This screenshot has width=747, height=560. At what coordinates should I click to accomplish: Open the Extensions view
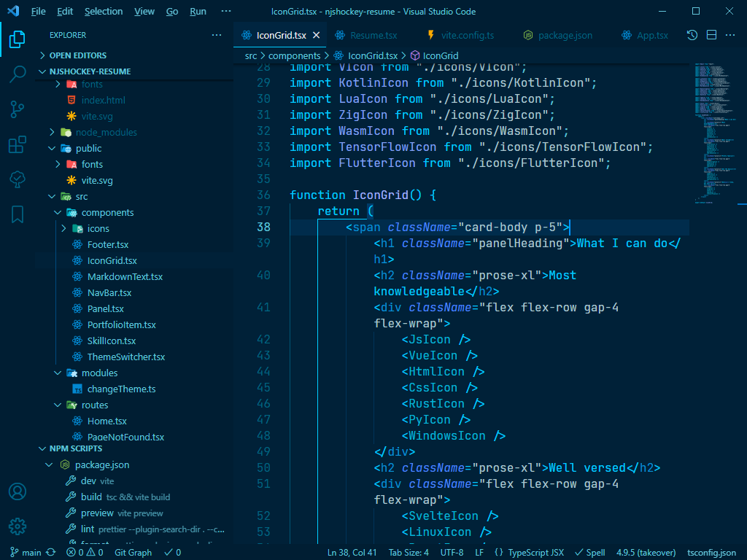[18, 144]
